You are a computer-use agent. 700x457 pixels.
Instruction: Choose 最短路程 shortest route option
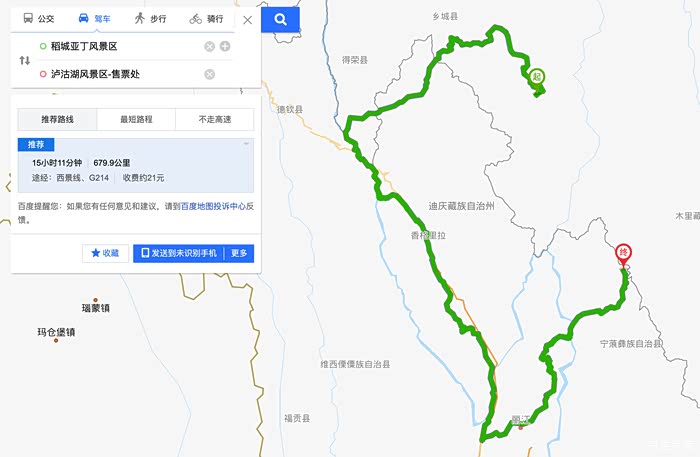(136, 119)
